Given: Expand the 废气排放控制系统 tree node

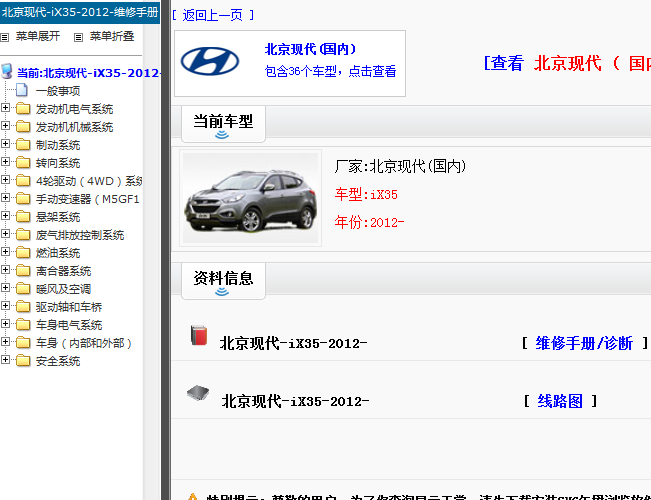Looking at the screenshot, I should pyautogui.click(x=5, y=233).
